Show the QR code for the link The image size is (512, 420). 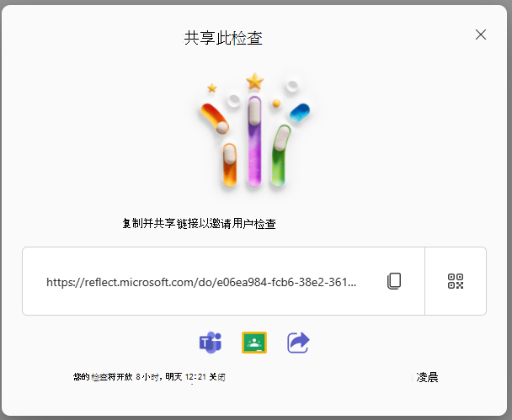(x=456, y=281)
